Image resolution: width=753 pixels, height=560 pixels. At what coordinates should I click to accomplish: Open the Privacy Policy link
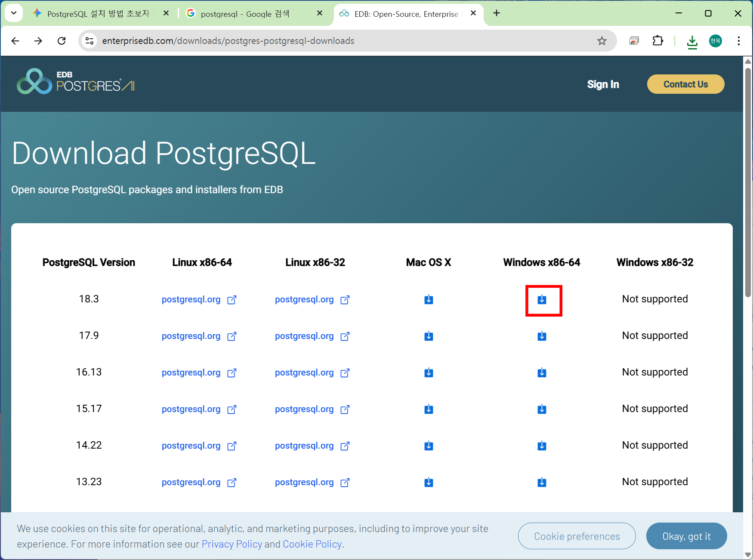point(231,544)
